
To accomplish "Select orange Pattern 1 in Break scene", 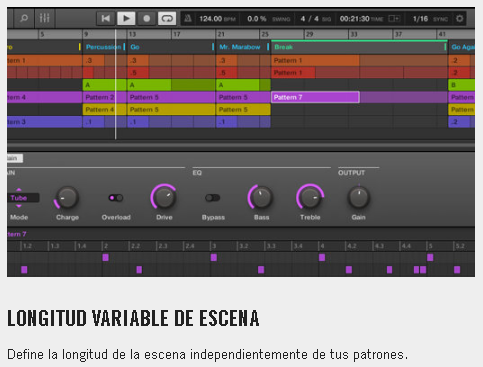I will click(315, 60).
